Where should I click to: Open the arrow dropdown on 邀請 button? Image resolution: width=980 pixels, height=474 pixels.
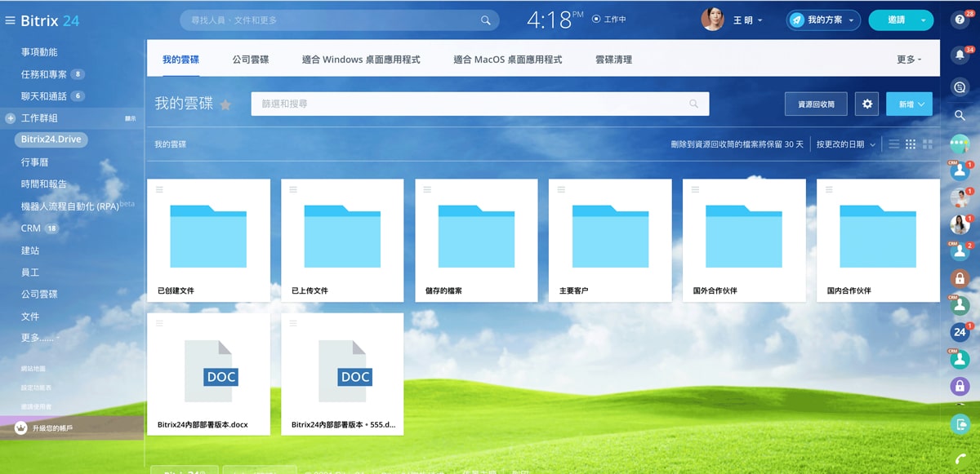coord(923,20)
